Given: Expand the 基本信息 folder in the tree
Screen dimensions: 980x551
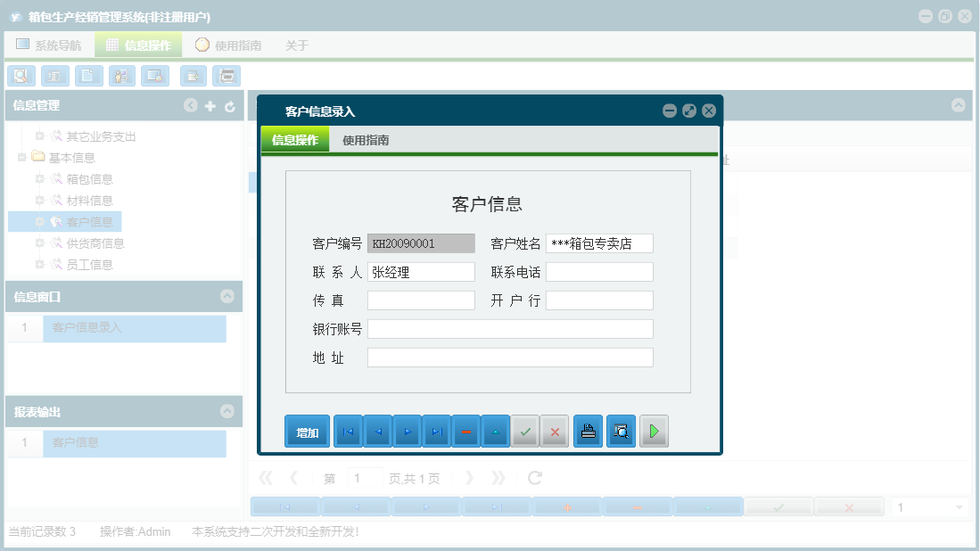Looking at the screenshot, I should pos(21,157).
